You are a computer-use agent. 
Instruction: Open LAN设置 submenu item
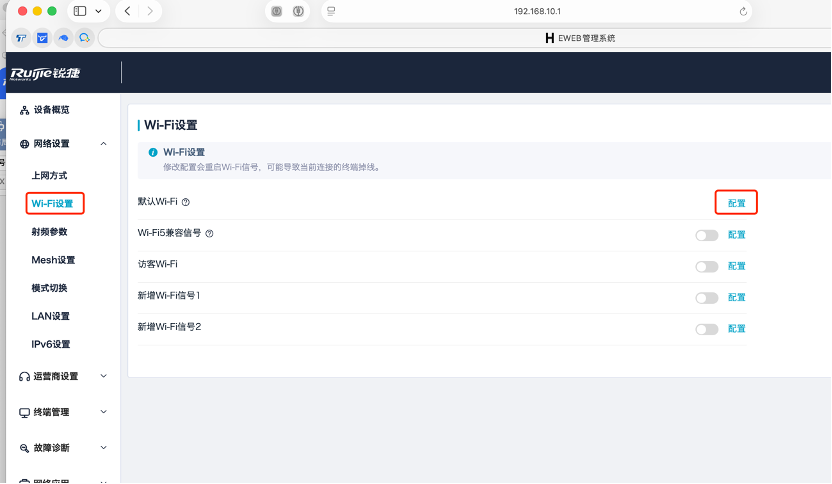50,316
